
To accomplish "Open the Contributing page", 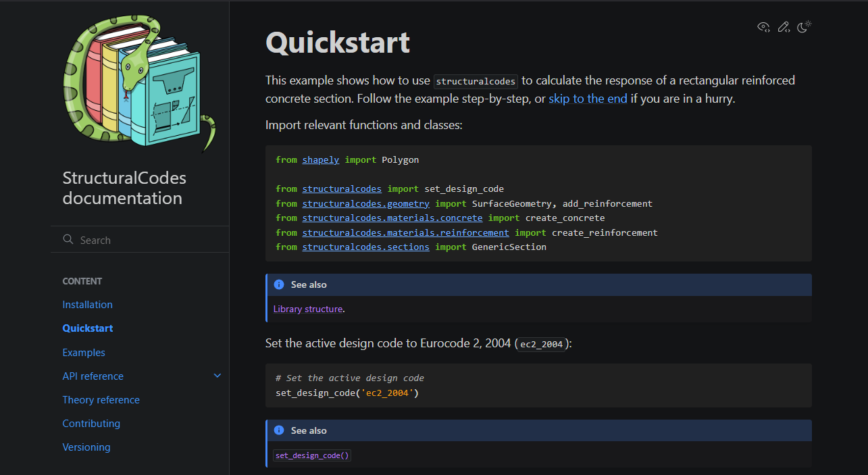I will (91, 423).
